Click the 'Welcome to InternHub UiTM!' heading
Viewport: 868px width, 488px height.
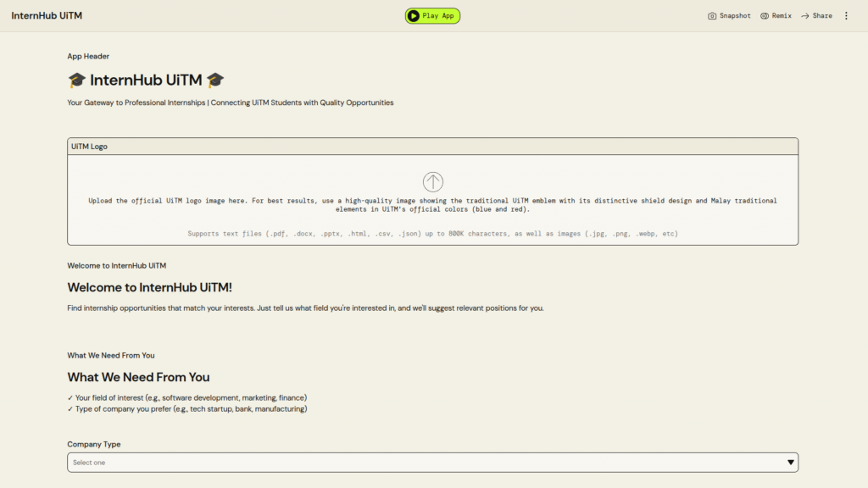(149, 288)
